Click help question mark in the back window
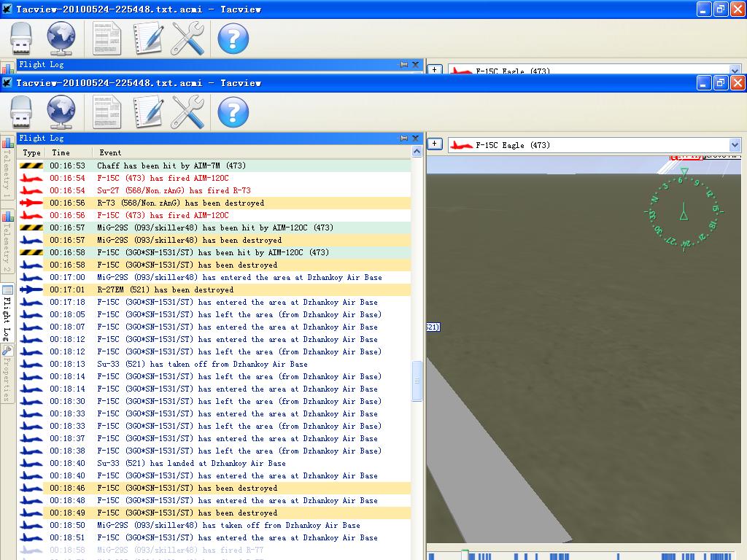The image size is (747, 560). click(x=233, y=39)
